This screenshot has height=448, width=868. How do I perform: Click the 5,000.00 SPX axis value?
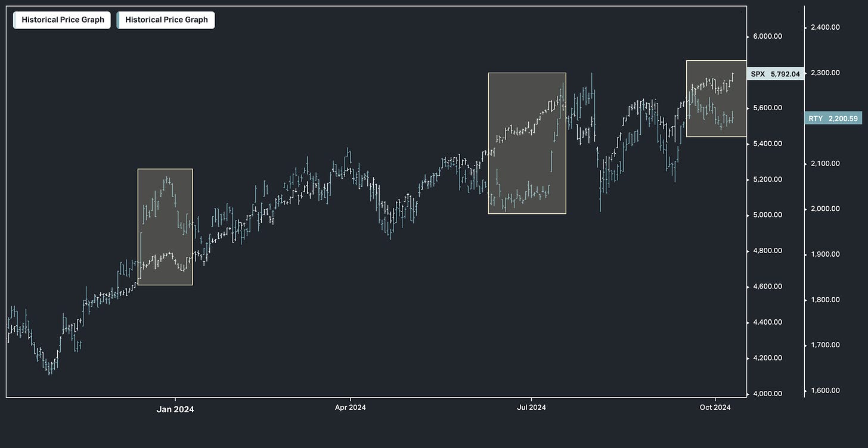click(x=768, y=214)
